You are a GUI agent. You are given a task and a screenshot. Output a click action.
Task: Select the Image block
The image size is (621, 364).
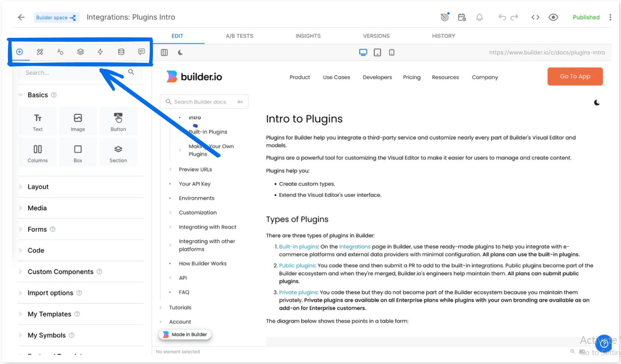[78, 122]
